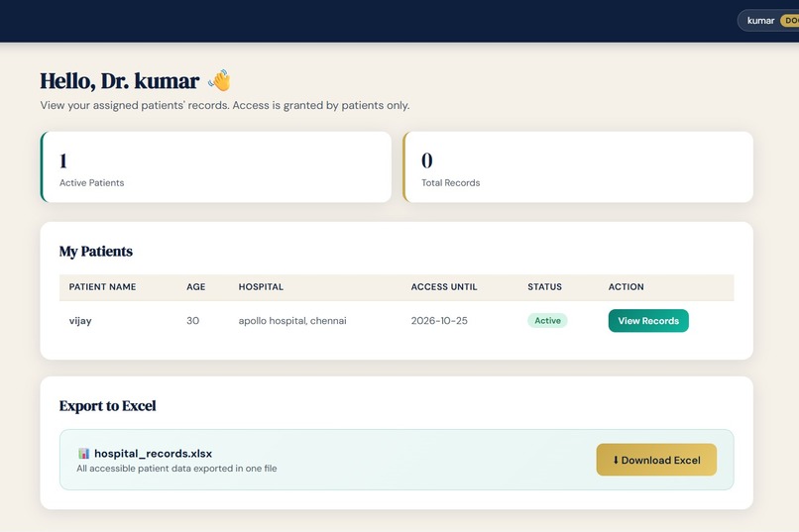Click the waving hand emoji
Viewport: 799px width, 532px height.
(x=220, y=80)
